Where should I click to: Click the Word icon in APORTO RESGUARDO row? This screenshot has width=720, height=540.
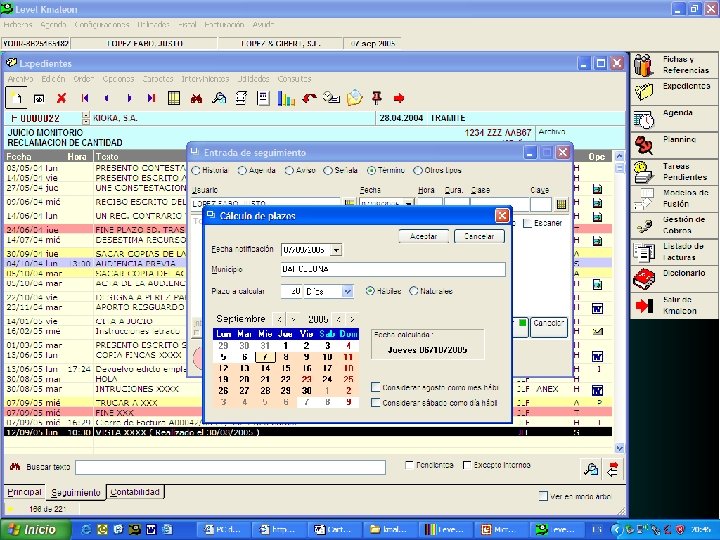tap(597, 309)
